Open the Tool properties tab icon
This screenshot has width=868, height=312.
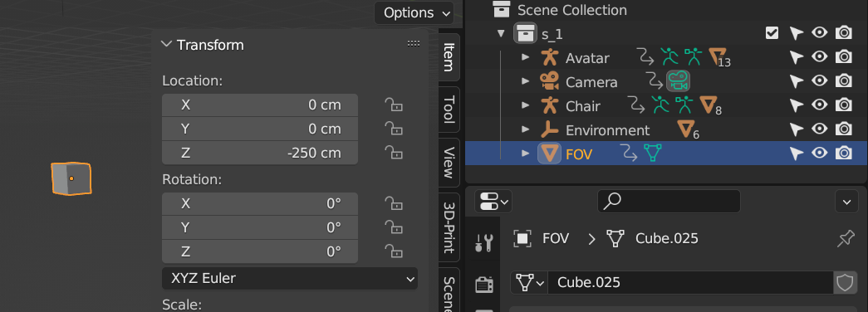coord(484,243)
